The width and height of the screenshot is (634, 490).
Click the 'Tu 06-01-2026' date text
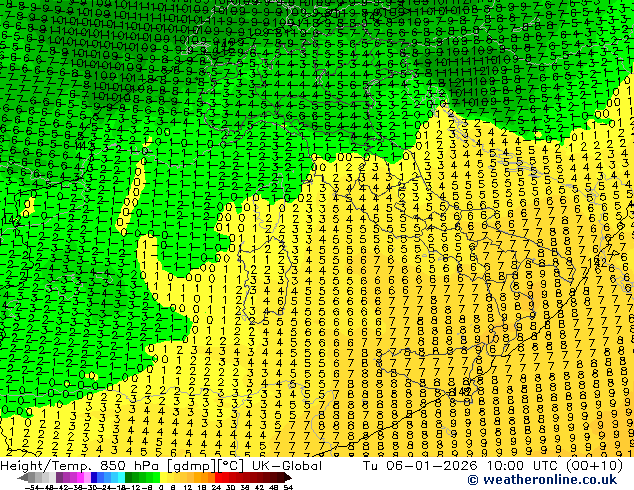click(x=420, y=466)
